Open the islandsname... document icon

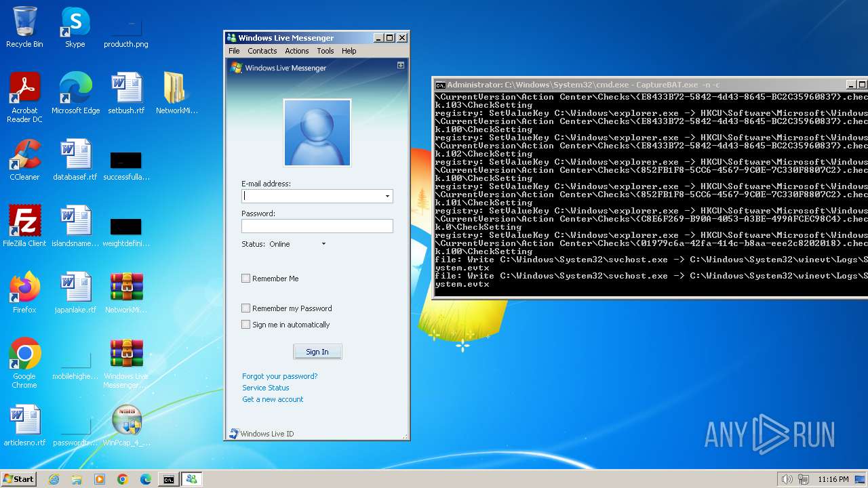(x=75, y=226)
